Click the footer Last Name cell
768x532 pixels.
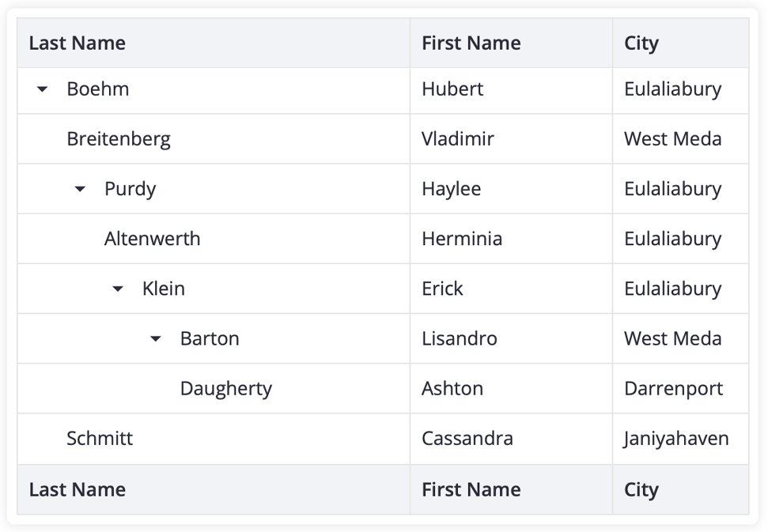point(214,489)
